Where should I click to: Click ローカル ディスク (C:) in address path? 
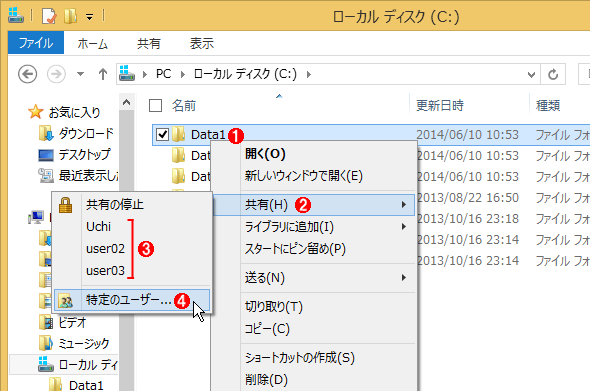pos(245,74)
